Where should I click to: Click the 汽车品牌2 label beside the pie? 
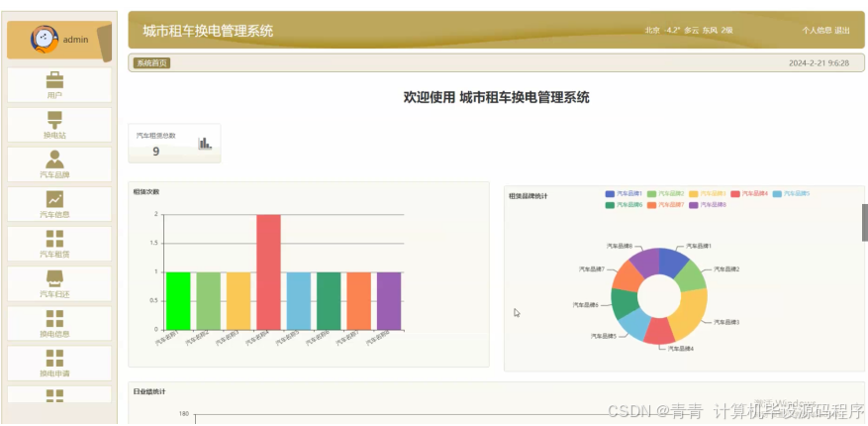726,268
